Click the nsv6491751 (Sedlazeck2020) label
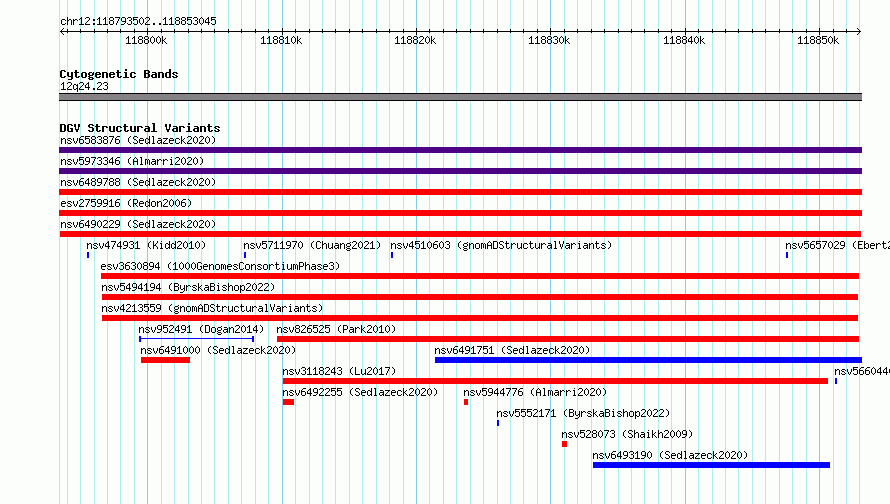 512,350
